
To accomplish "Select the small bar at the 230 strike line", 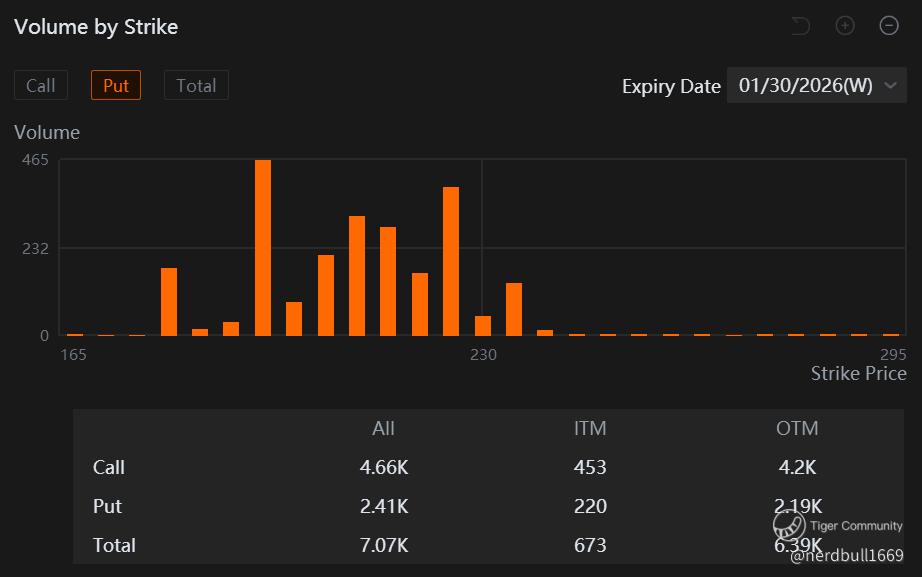I will (483, 326).
